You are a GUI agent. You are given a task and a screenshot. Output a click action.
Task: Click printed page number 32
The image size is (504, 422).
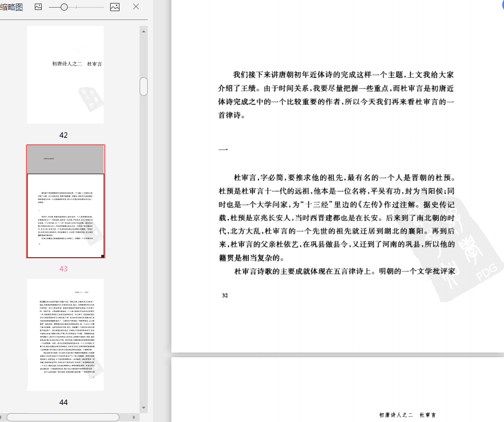[x=225, y=295]
